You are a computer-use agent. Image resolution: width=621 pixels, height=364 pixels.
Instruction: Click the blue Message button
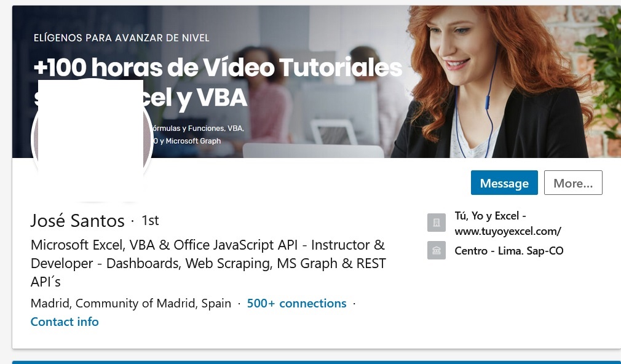(504, 183)
